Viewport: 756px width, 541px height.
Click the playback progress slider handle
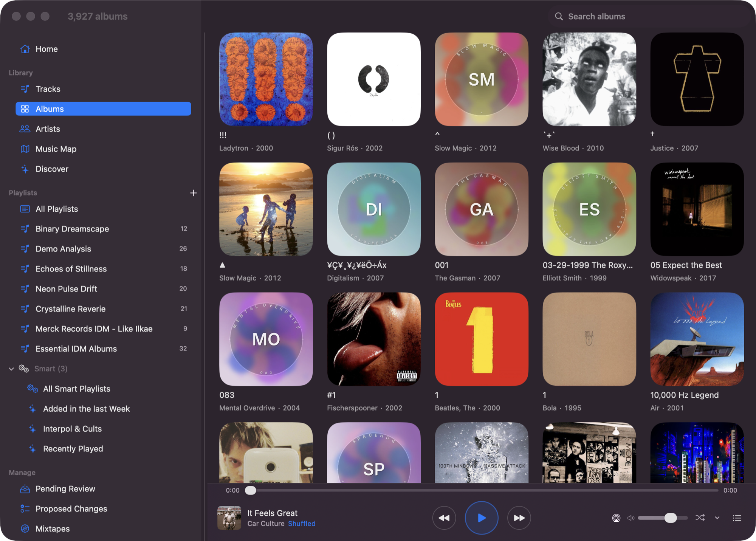coord(251,490)
